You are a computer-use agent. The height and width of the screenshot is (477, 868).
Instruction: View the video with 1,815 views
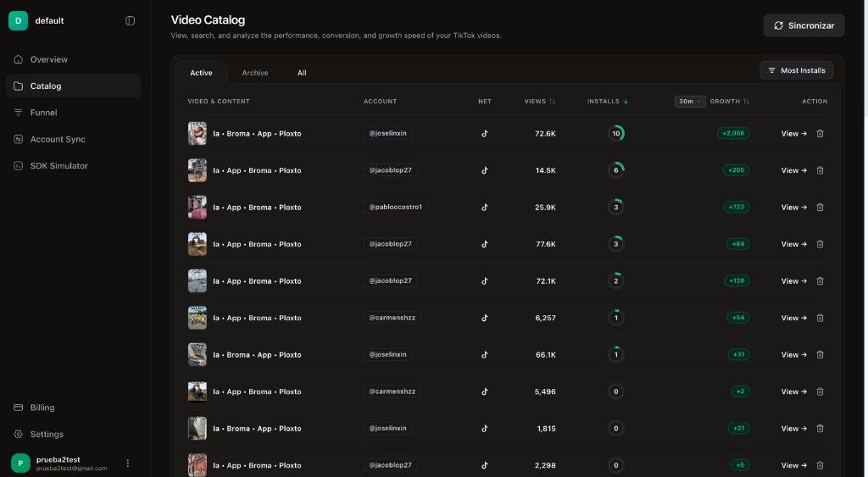point(793,429)
